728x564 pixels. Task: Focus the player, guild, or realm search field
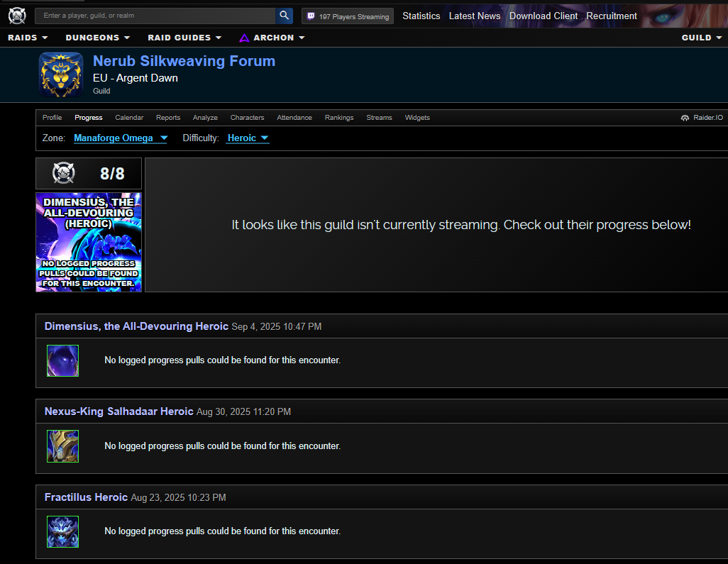[155, 16]
